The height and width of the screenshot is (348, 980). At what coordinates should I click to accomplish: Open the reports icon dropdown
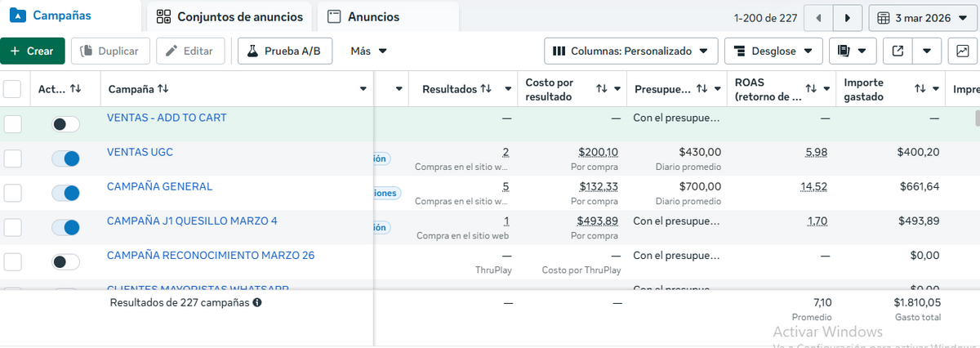tap(853, 51)
